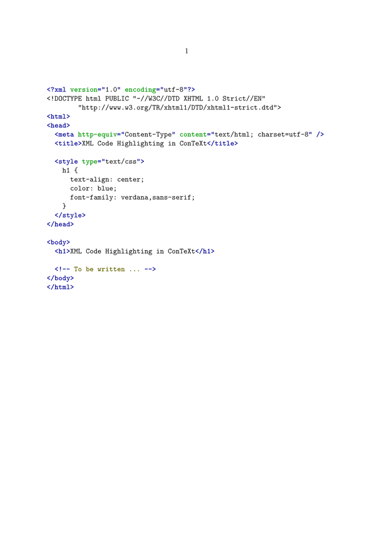Screen dimensions: 392x556
Task: Select the opening head tag
Action: pyautogui.click(x=58, y=126)
